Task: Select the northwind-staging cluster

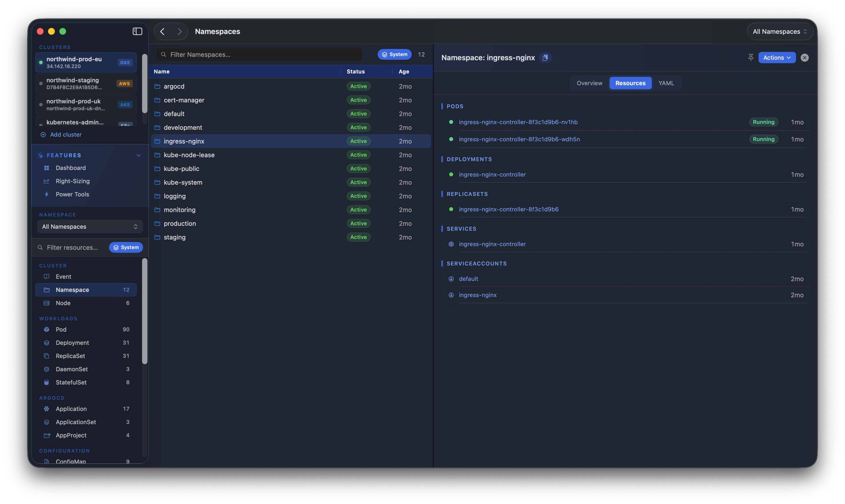Action: pos(86,83)
